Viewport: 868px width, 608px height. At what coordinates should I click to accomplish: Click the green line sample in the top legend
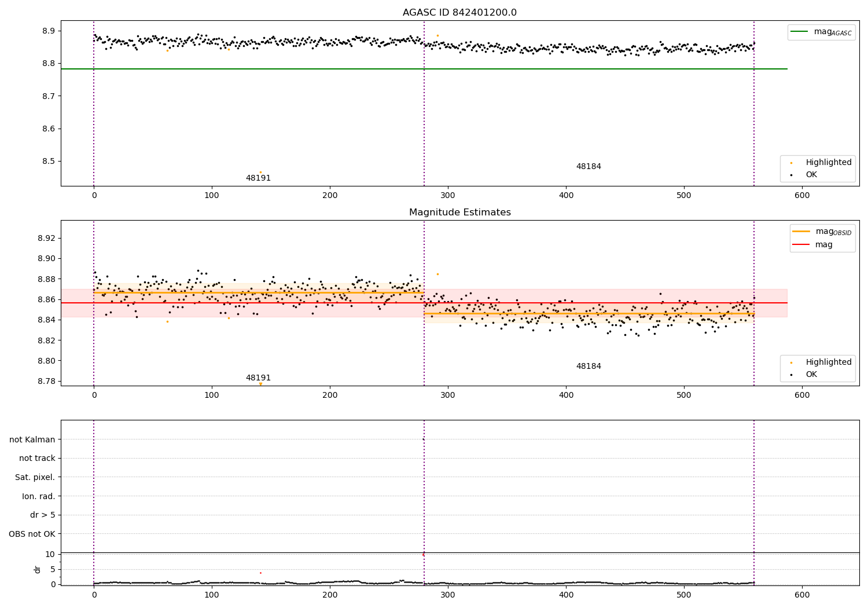pyautogui.click(x=799, y=32)
